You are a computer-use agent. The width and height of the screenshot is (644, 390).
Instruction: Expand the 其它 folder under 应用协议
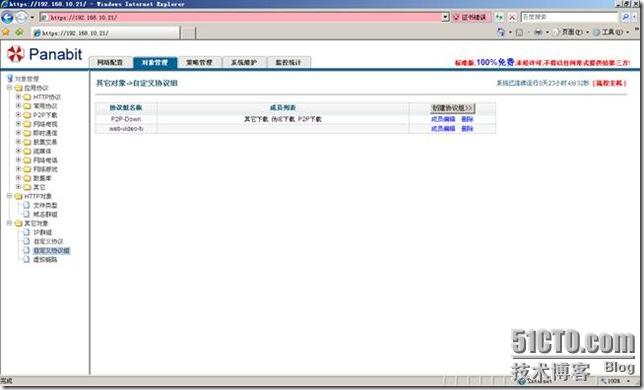[x=18, y=187]
